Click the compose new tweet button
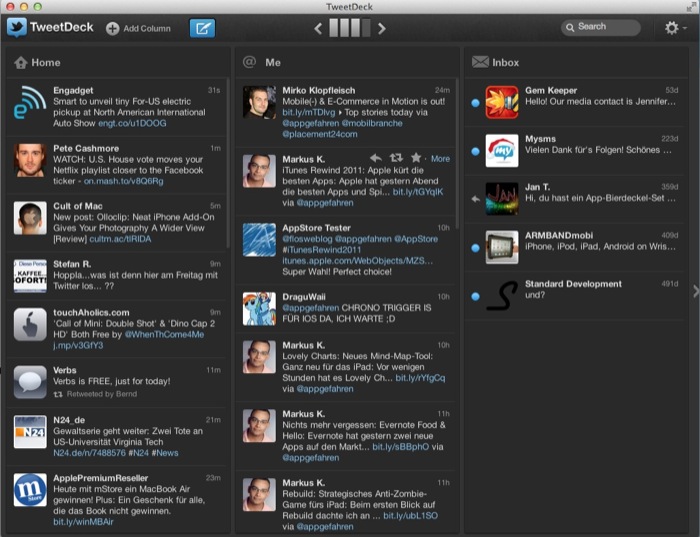The image size is (700, 537). click(x=202, y=28)
